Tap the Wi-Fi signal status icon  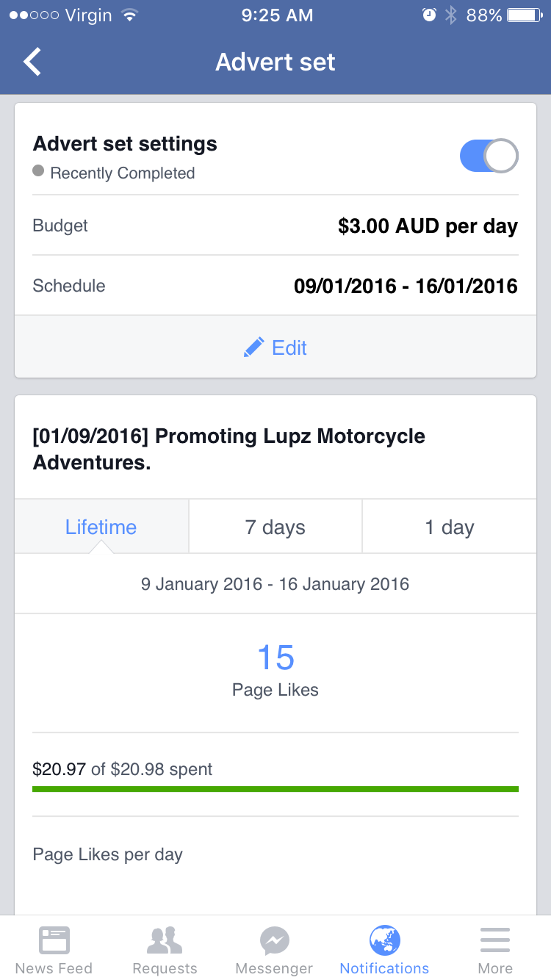pos(129,15)
